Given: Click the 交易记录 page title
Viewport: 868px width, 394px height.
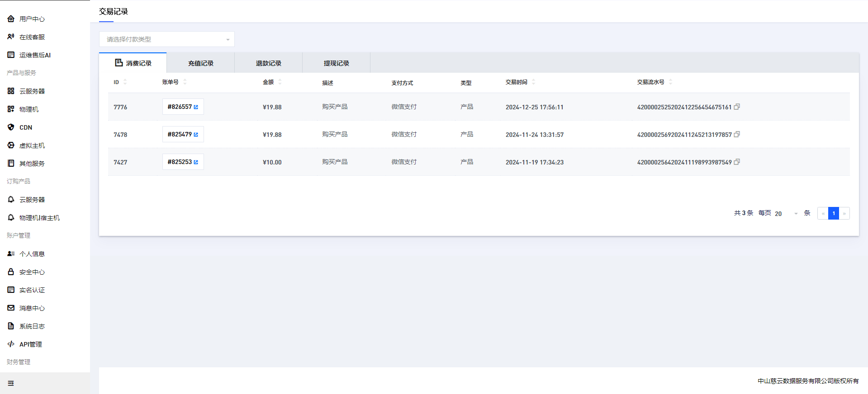Looking at the screenshot, I should point(114,11).
